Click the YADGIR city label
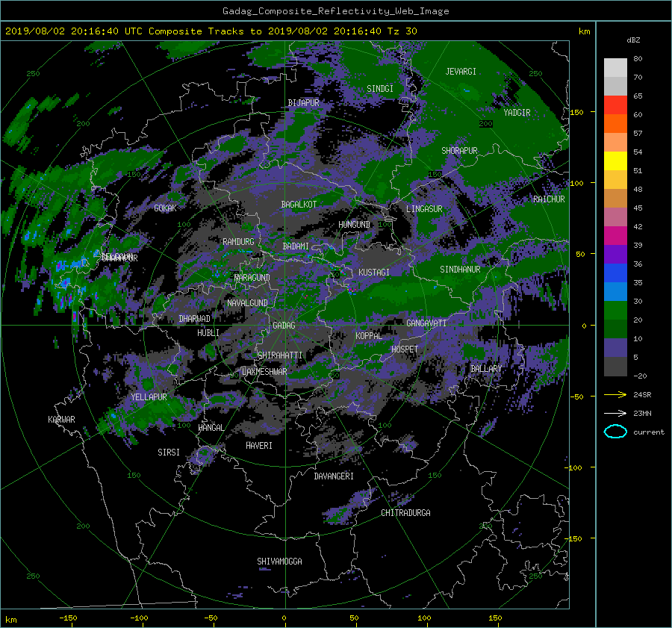The height and width of the screenshot is (628, 672). point(517,113)
